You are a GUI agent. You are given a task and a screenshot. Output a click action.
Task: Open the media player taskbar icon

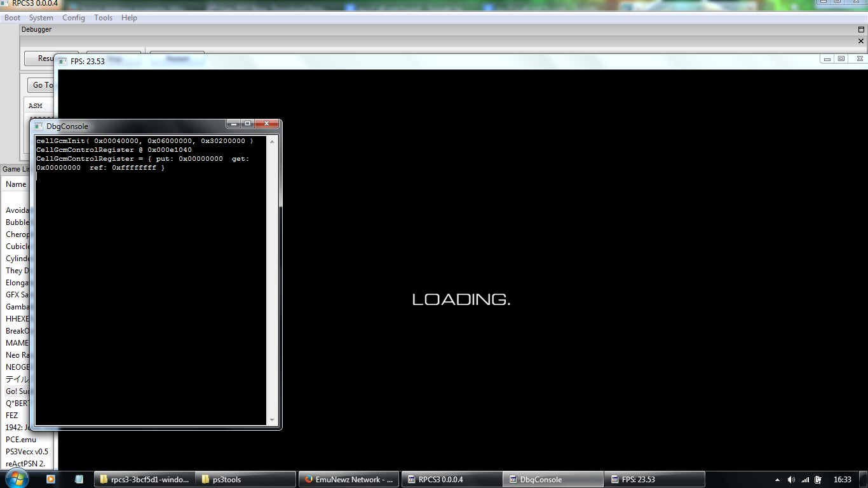coord(50,479)
